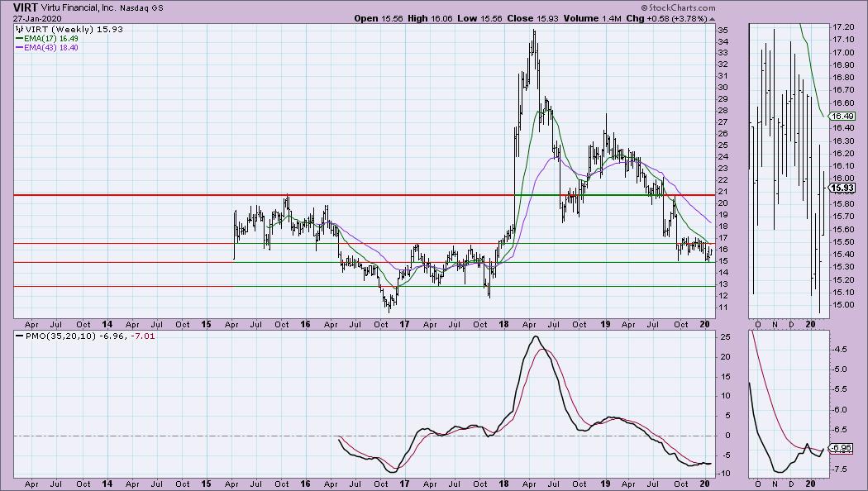The width and height of the screenshot is (868, 491).
Task: Click the Low 15.56 value
Action: point(479,18)
